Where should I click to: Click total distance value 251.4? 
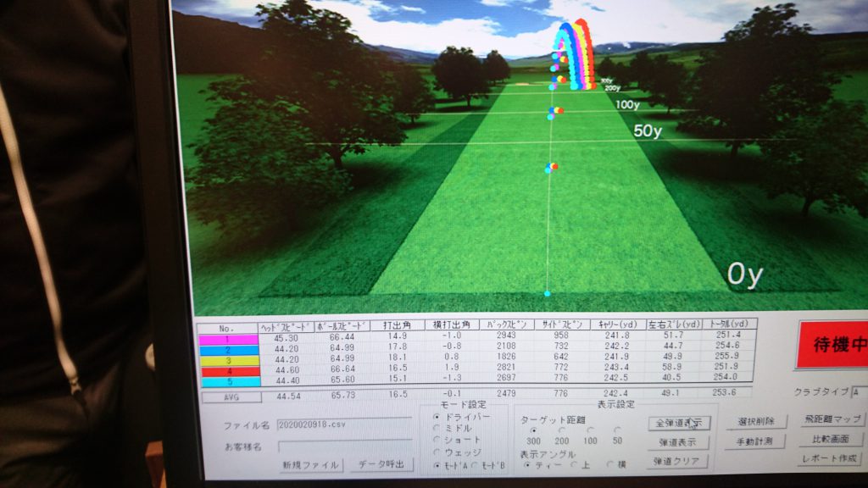[727, 334]
